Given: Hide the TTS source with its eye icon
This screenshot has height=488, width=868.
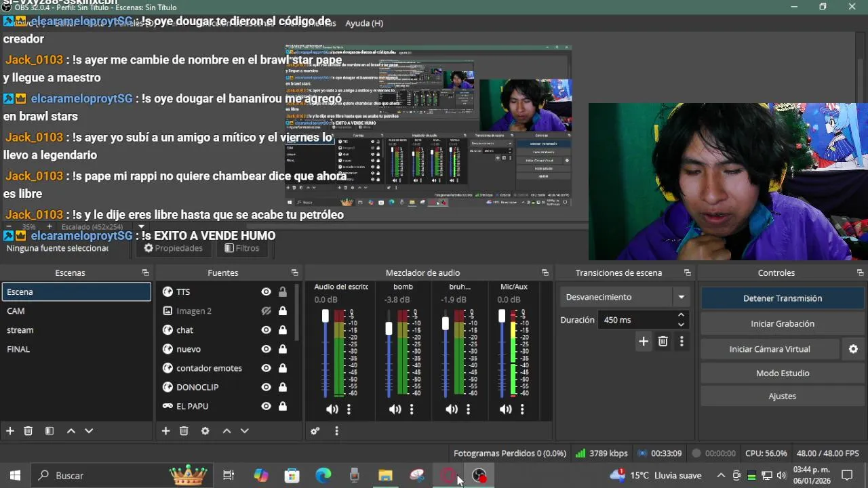Looking at the screenshot, I should [x=266, y=291].
